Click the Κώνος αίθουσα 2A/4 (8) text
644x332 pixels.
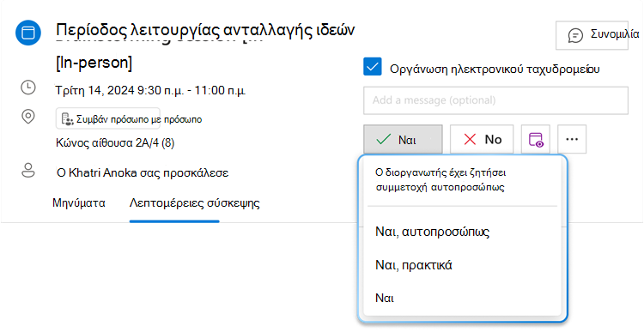[x=115, y=142]
